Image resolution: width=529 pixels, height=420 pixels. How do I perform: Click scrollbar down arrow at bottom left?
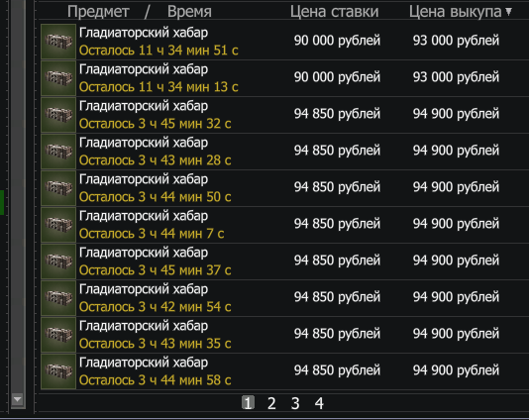[18, 400]
